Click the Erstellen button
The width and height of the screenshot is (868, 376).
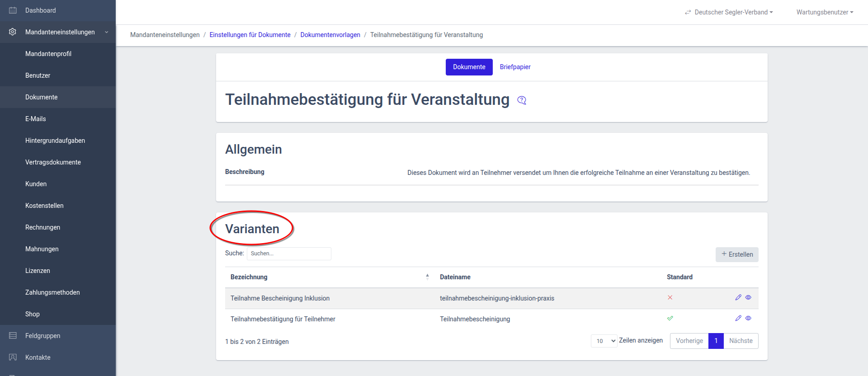click(x=737, y=254)
